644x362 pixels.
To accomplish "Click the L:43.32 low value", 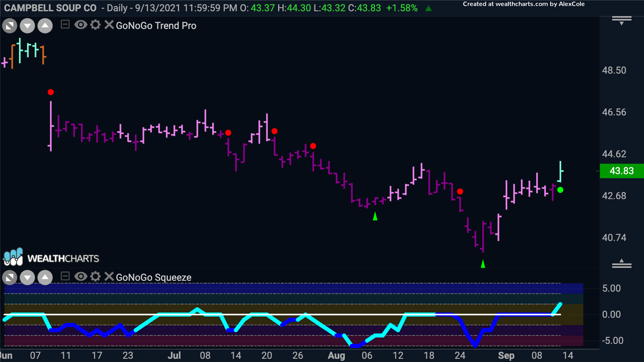I will pos(329,8).
